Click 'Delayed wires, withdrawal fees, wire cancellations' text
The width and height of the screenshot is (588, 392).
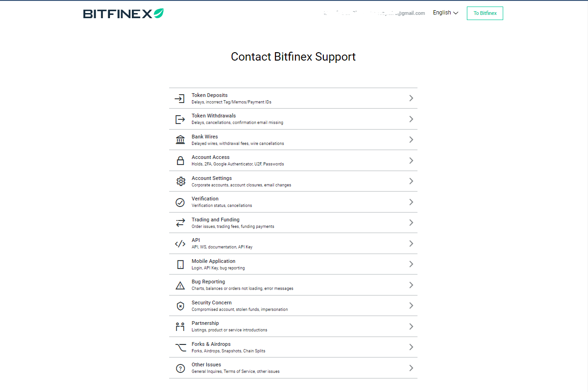(238, 144)
